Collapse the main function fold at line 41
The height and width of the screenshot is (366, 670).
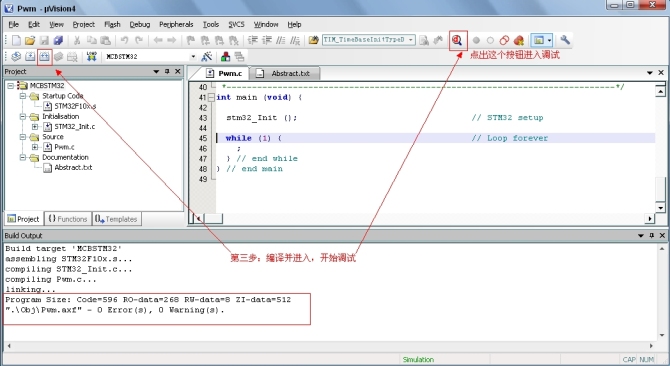point(211,97)
